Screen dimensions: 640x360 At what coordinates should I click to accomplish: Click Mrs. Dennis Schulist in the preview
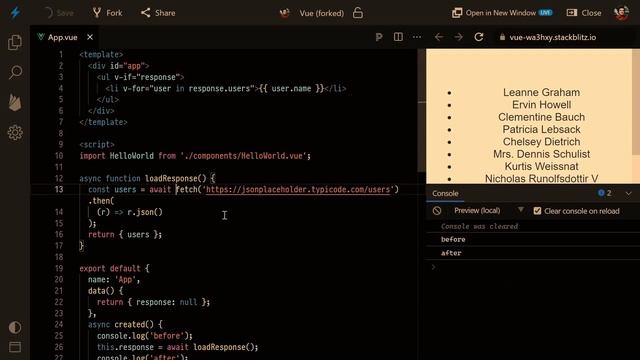click(541, 154)
